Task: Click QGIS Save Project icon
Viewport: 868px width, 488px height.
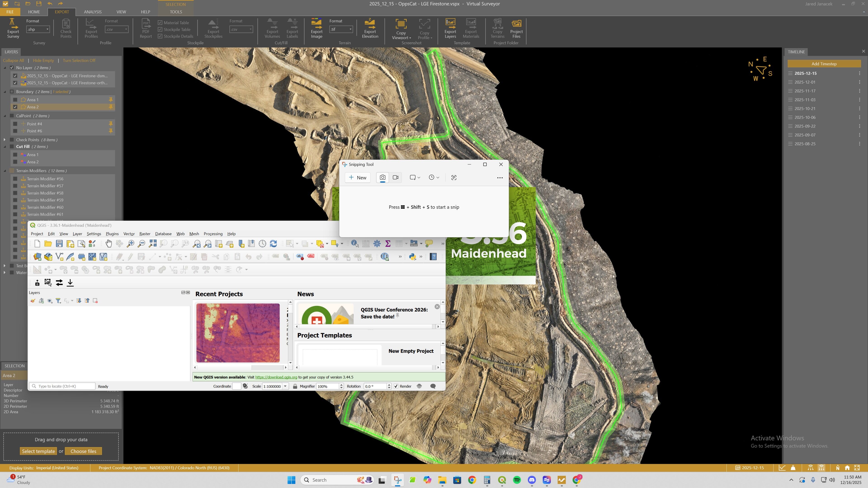Action: coord(59,244)
